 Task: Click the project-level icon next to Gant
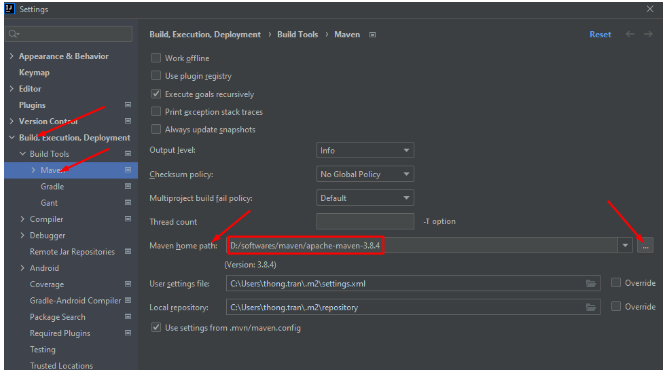pos(128,202)
